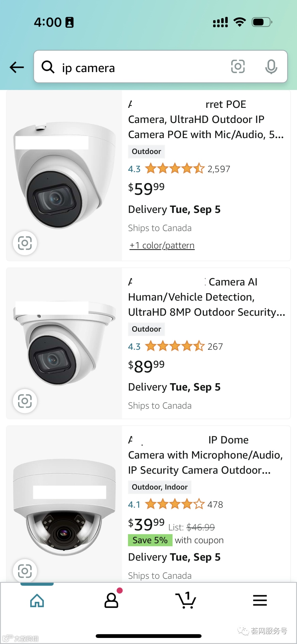Image resolution: width=297 pixels, height=644 pixels.
Task: Tap the microphone voice search icon
Action: tap(271, 67)
